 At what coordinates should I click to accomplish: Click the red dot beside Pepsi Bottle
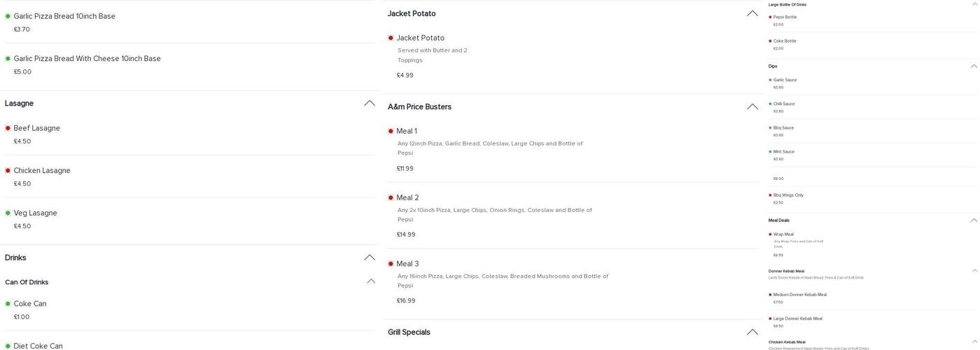click(x=770, y=17)
